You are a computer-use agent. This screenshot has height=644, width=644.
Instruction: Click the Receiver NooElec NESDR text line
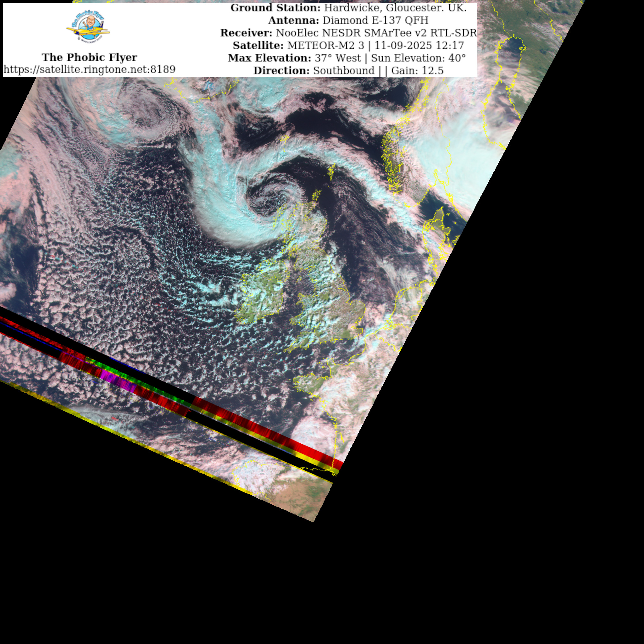348,33
